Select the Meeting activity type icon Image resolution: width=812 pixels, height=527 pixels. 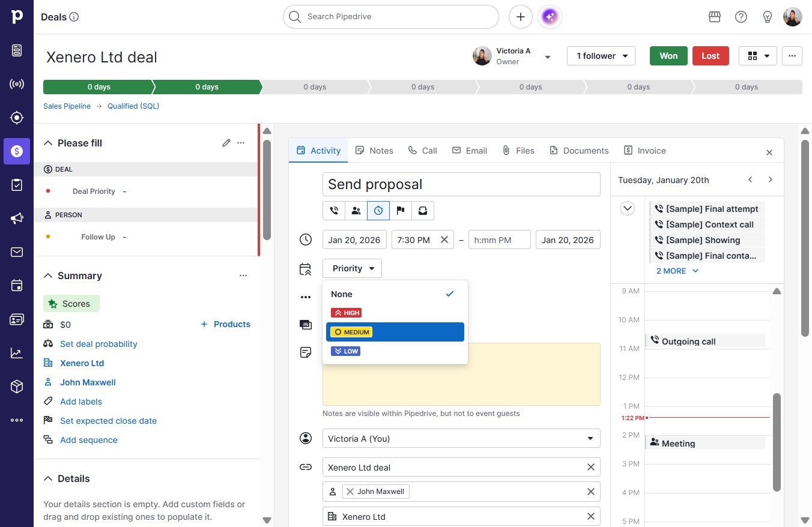(x=356, y=211)
